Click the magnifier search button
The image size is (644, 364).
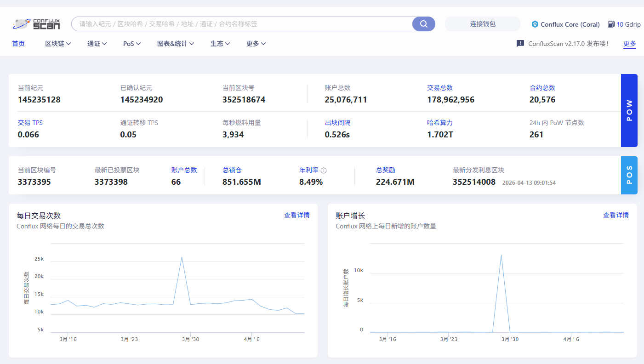tap(423, 24)
